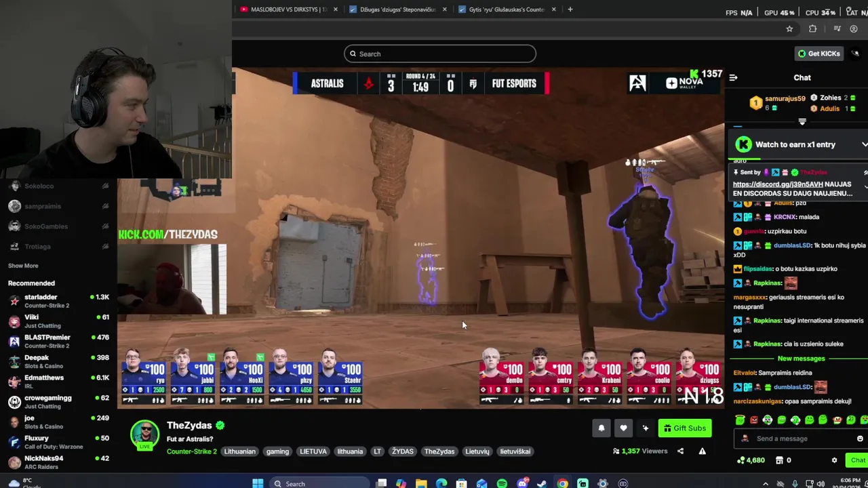
Task: Click TheZydas streamer avatar
Action: click(144, 434)
